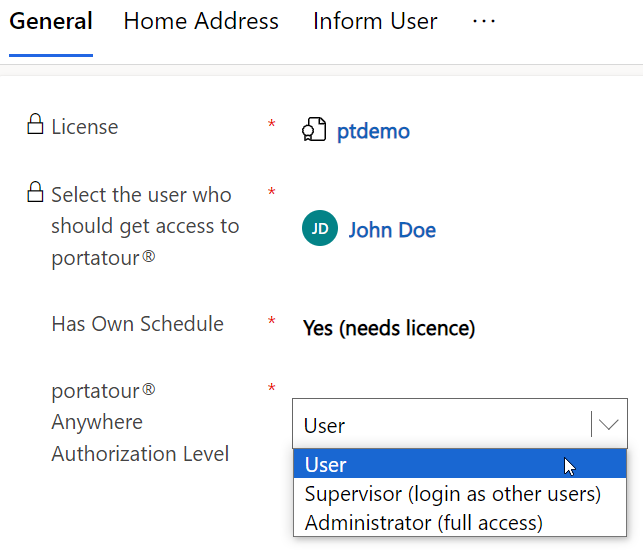Open the Home Address tab
Image resolution: width=643 pixels, height=552 pixels.
201,21
